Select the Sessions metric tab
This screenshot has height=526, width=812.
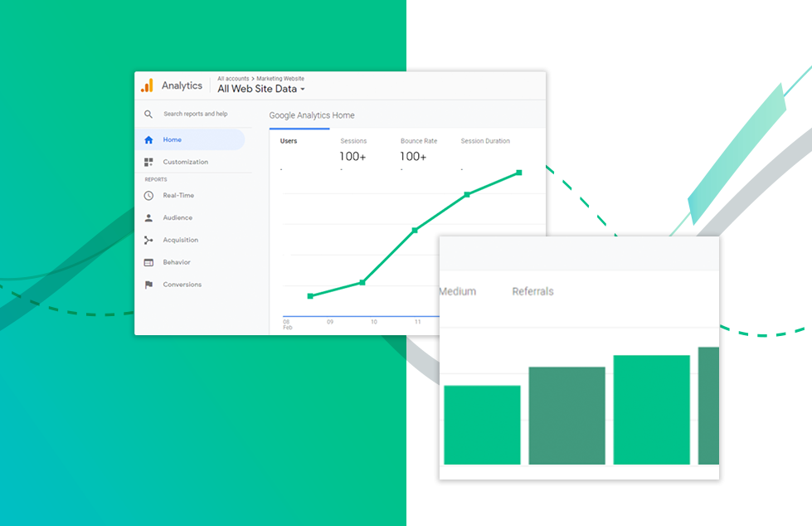[353, 142]
